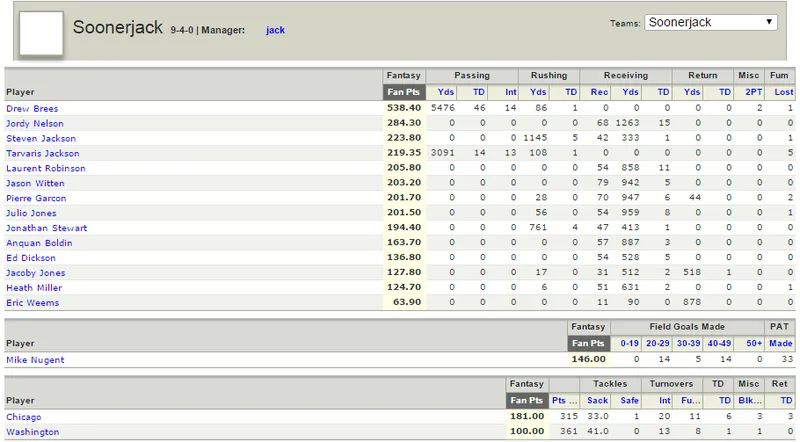Open Drew Brees player page
This screenshot has width=800, height=442.
(32, 108)
